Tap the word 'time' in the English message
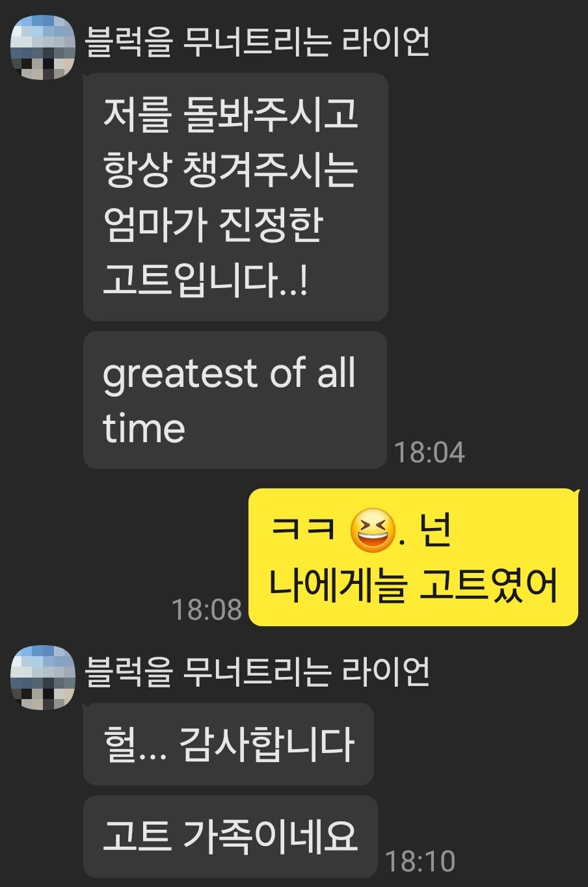This screenshot has height=887, width=588. pyautogui.click(x=144, y=429)
